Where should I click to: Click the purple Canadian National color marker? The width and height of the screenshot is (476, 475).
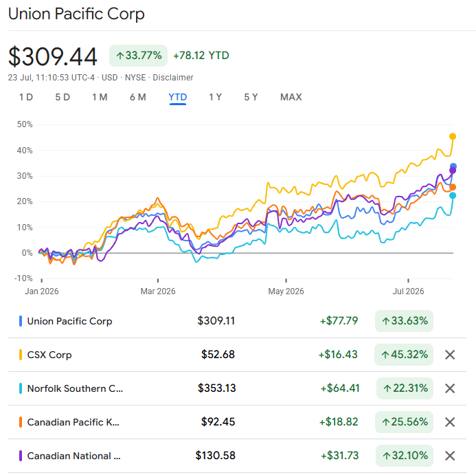pyautogui.click(x=21, y=456)
